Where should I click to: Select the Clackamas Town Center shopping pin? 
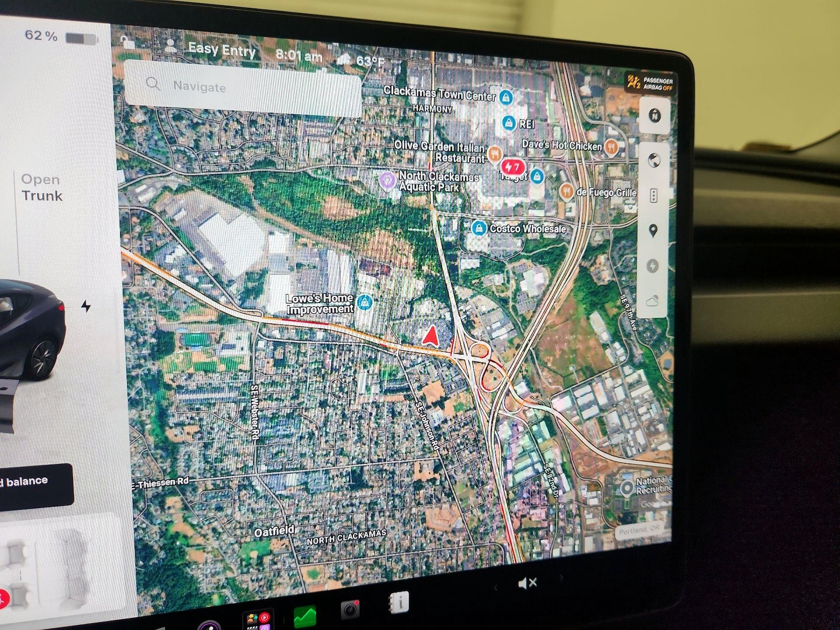(x=506, y=97)
